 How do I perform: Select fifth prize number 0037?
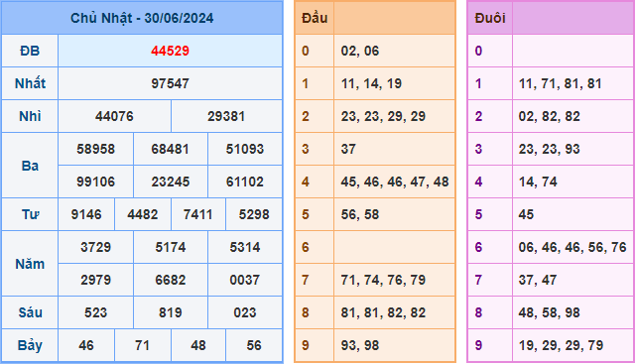[x=245, y=280]
